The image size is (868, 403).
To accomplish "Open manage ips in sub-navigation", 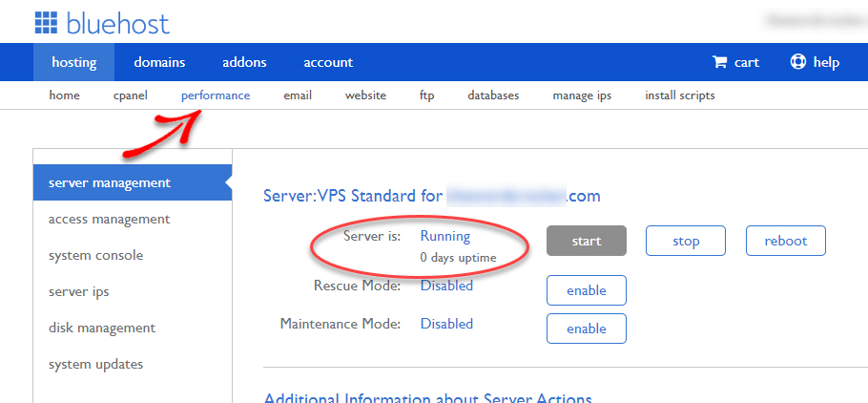I will 582,95.
